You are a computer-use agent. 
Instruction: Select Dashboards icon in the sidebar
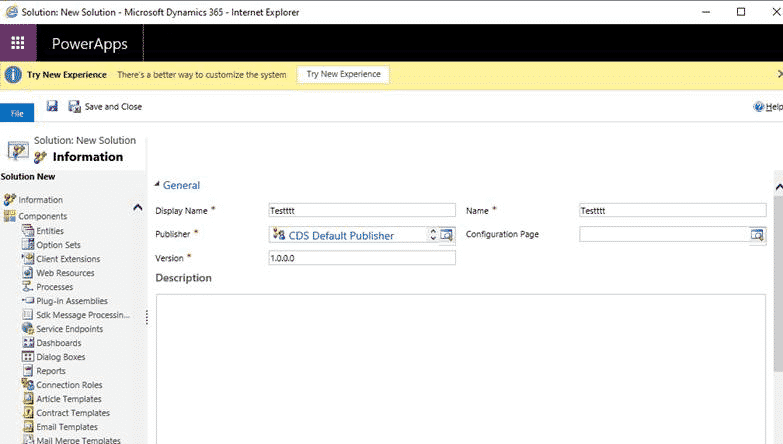pyautogui.click(x=28, y=343)
